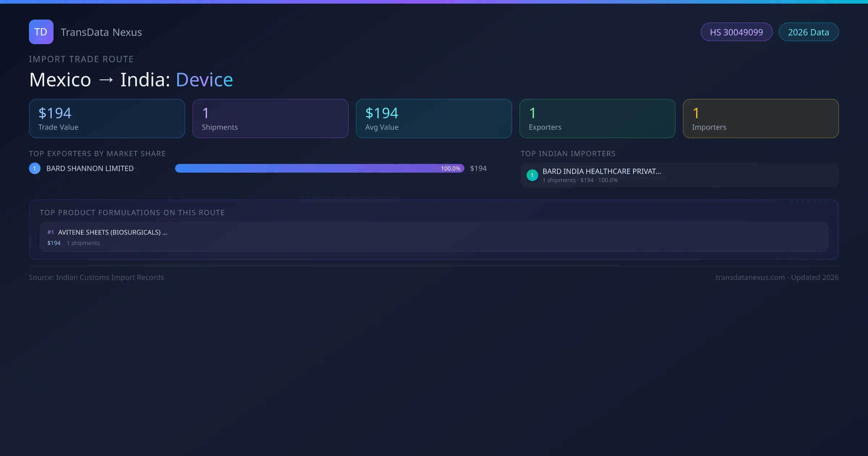Click BARD SHANNON LIMITED exporter name
Screen dimensions: 868x456
(x=90, y=168)
